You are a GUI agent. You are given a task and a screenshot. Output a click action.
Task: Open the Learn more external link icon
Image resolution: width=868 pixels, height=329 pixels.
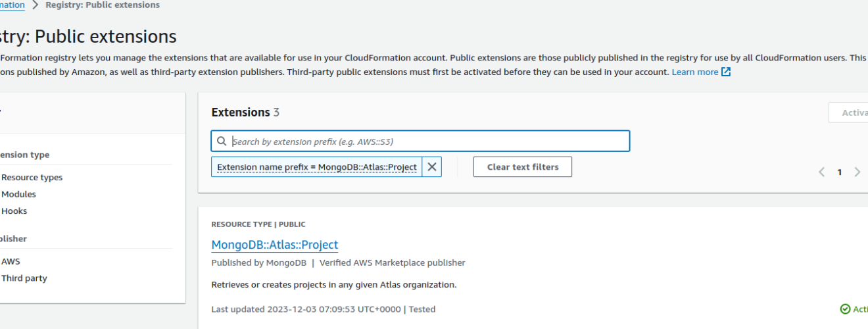click(726, 72)
